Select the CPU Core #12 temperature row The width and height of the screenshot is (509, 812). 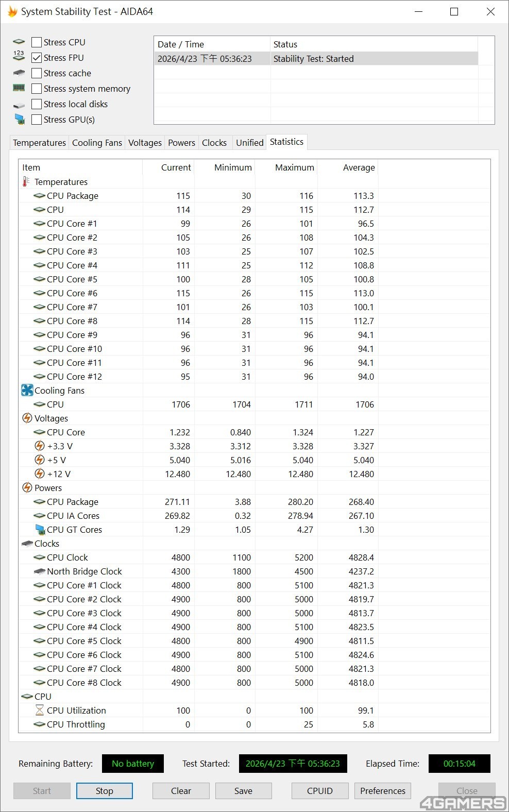tap(254, 377)
